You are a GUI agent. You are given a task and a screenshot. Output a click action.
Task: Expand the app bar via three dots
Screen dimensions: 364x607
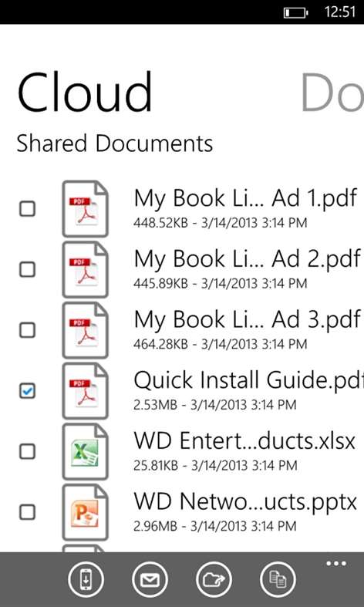336,563
